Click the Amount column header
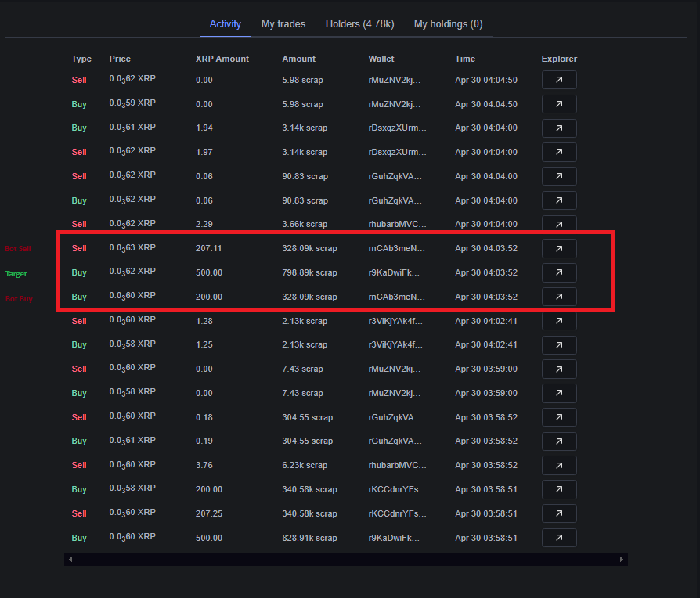Screen dimensions: 700x598 [x=298, y=59]
